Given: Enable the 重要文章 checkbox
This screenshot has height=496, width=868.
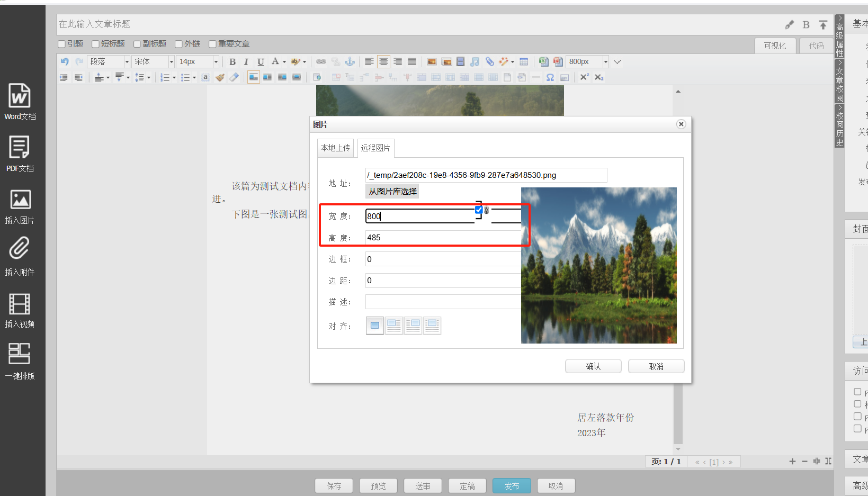Looking at the screenshot, I should pos(213,44).
